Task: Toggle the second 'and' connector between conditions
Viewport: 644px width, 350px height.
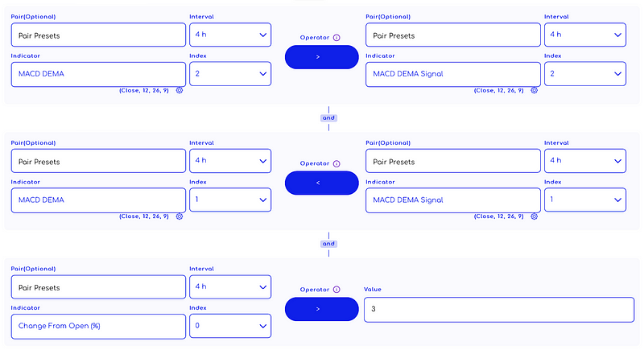Action: coord(328,243)
